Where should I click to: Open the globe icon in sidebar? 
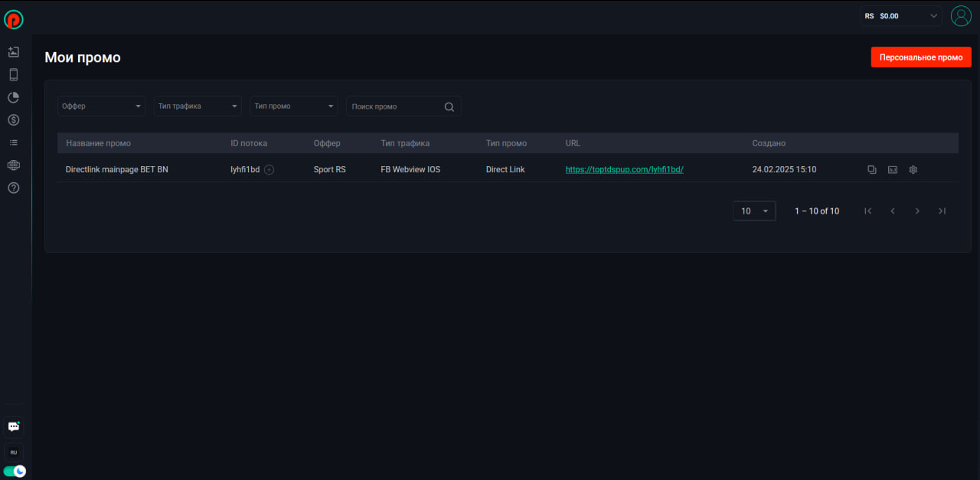(x=13, y=165)
